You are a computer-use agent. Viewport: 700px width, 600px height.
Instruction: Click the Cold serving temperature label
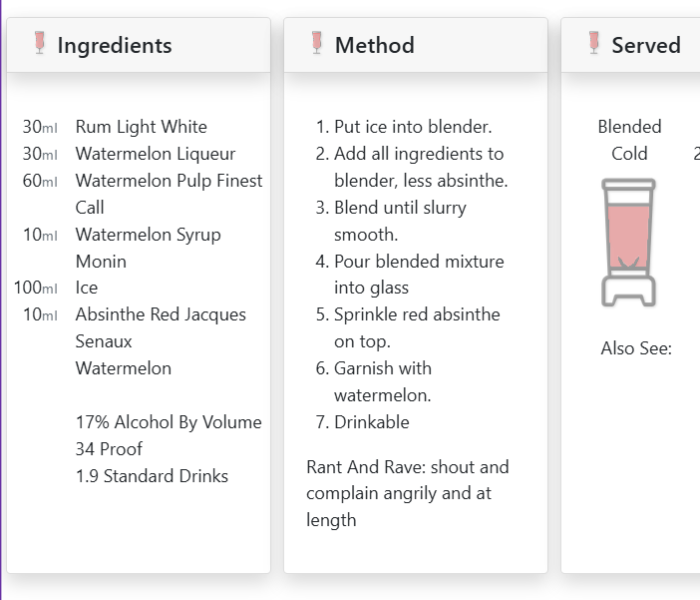click(x=629, y=154)
